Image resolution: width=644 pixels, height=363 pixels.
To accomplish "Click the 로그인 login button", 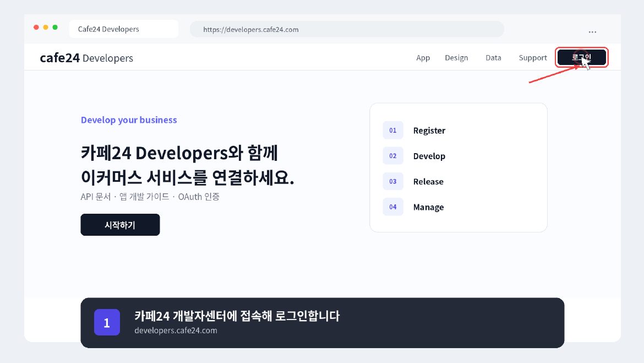I will pos(582,57).
